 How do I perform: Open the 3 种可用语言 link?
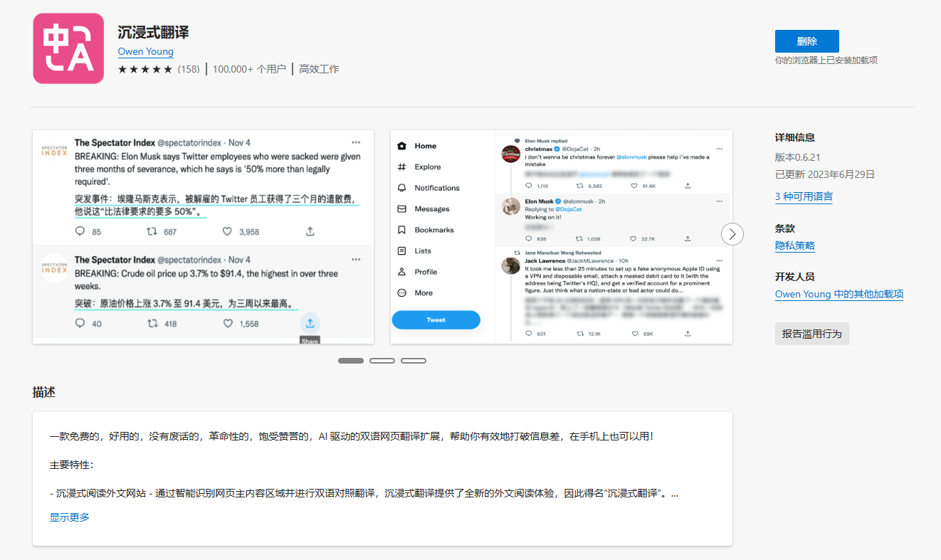803,197
